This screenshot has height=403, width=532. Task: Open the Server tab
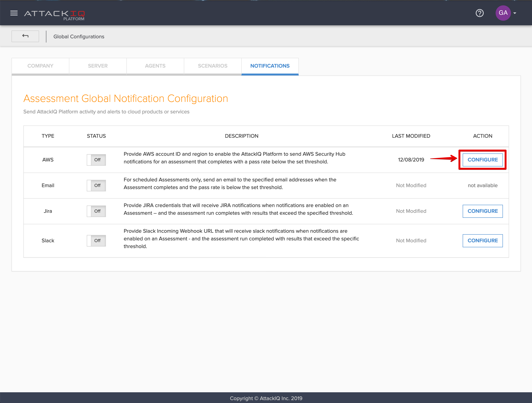(98, 66)
